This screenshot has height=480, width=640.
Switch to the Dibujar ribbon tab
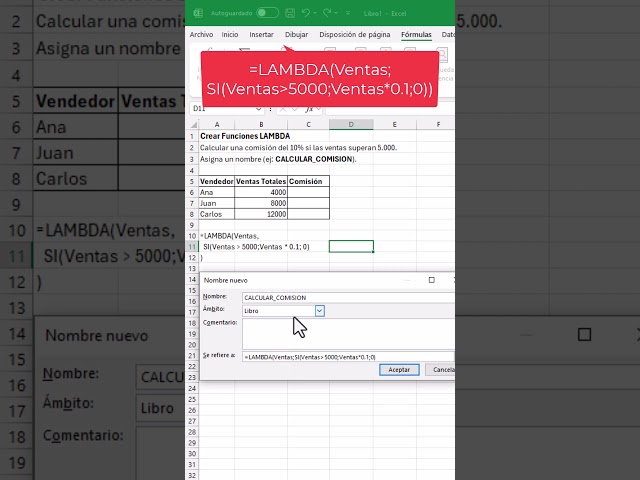coord(296,35)
